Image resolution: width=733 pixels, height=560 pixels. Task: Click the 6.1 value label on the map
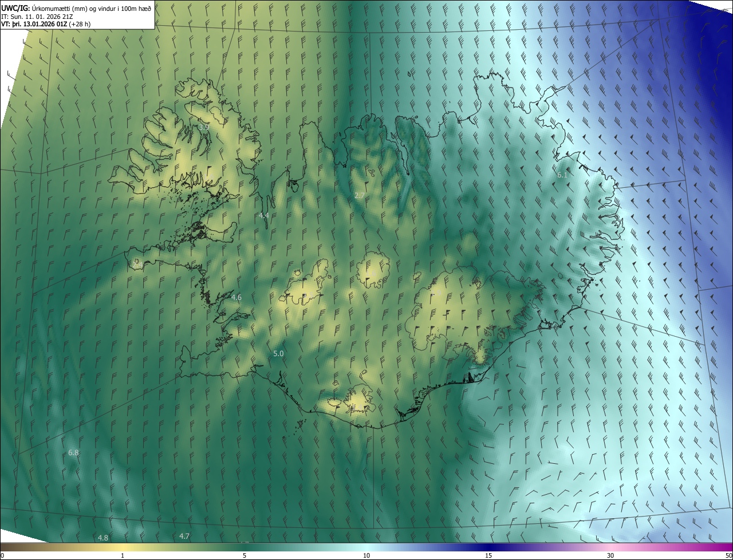pos(562,175)
